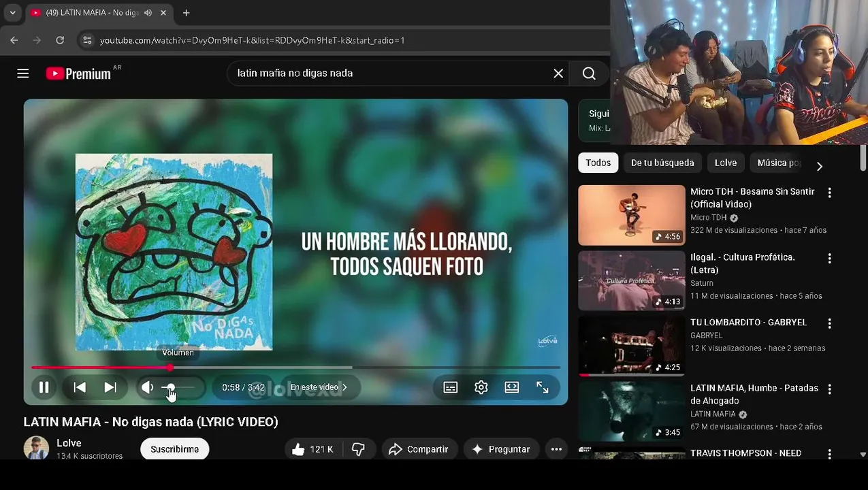
Task: Run search with the magnifier icon
Action: click(589, 73)
